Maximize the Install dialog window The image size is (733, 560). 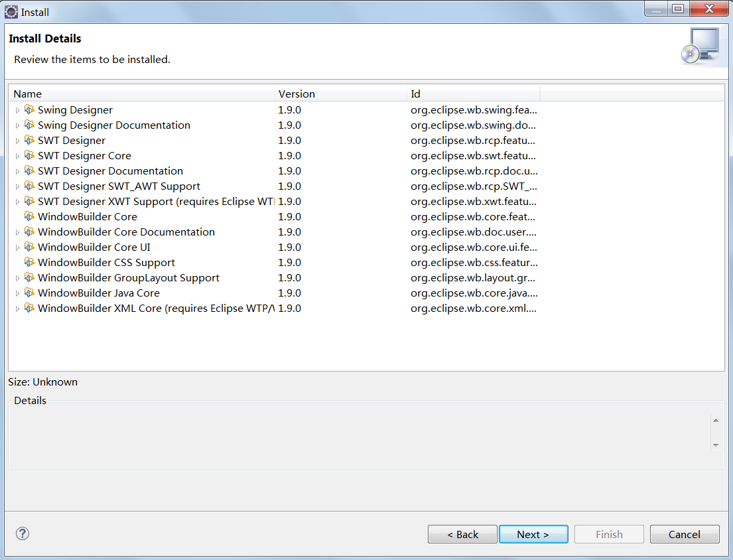tap(678, 9)
